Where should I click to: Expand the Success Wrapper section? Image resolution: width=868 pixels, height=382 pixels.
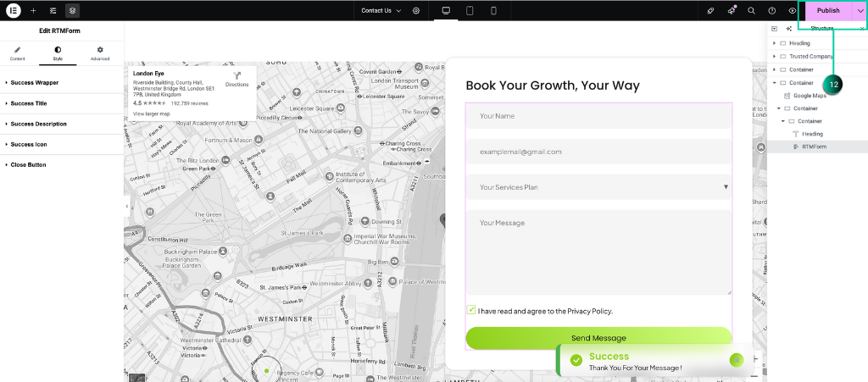click(x=34, y=83)
